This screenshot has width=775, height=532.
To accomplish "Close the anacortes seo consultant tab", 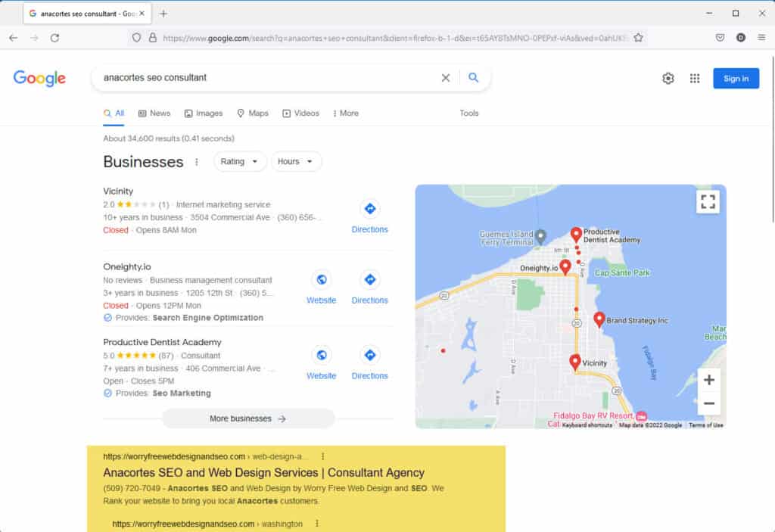I will 142,14.
